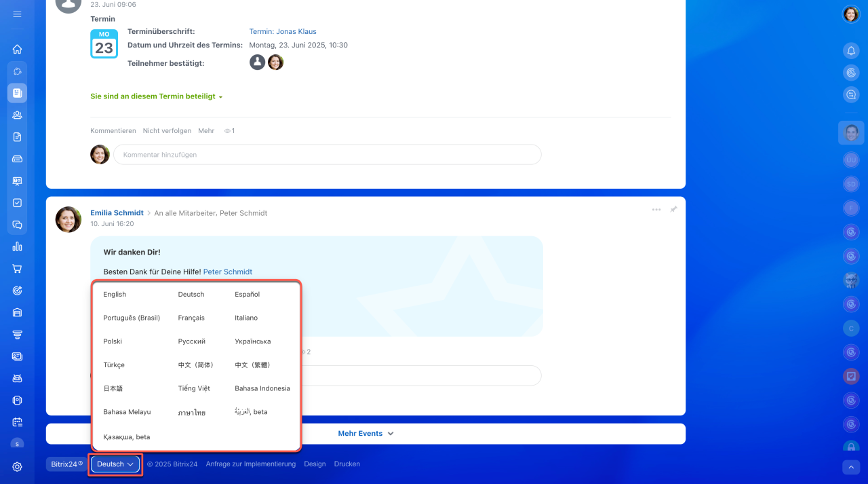Toggle Nicht verfolgen on the Termin post
Image resolution: width=868 pixels, height=484 pixels.
pyautogui.click(x=167, y=130)
